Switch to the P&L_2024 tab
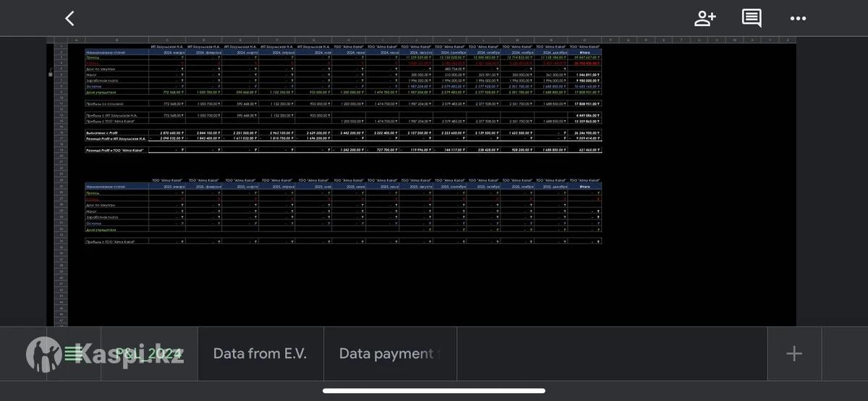 (150, 353)
